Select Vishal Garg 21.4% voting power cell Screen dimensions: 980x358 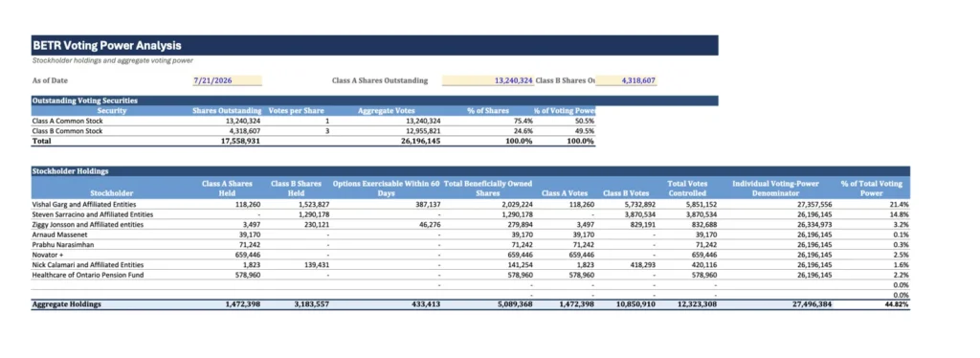click(900, 204)
